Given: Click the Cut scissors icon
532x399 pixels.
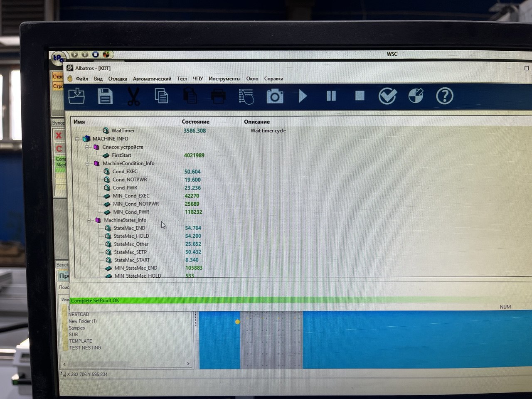Looking at the screenshot, I should point(133,96).
